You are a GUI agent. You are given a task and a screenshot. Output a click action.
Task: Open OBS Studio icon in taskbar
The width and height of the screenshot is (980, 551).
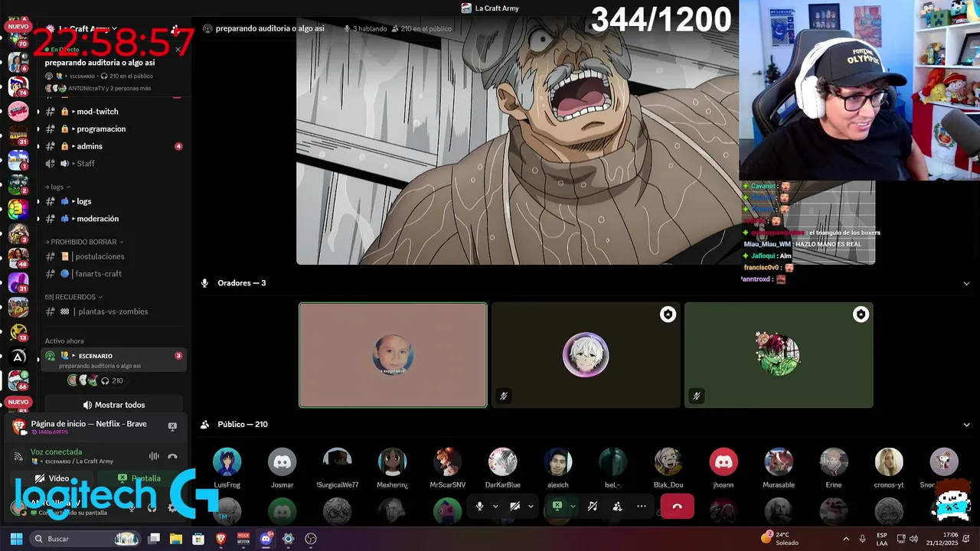(x=310, y=539)
